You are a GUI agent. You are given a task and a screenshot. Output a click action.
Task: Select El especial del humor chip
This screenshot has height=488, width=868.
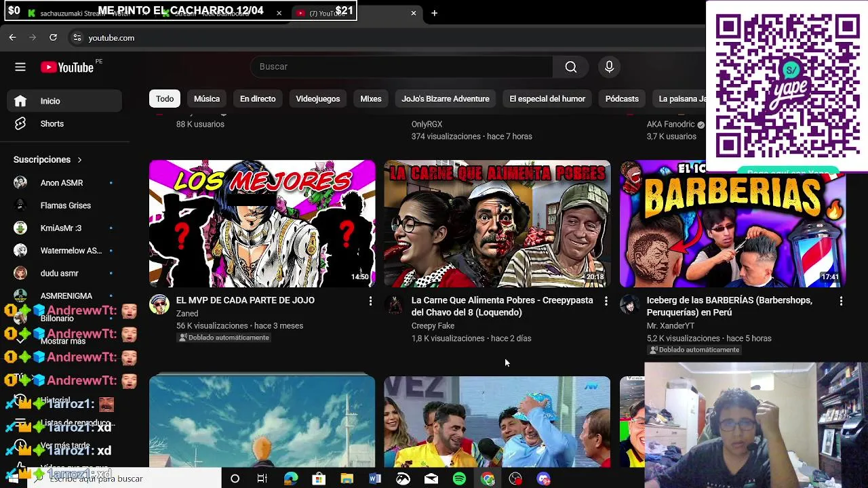547,99
